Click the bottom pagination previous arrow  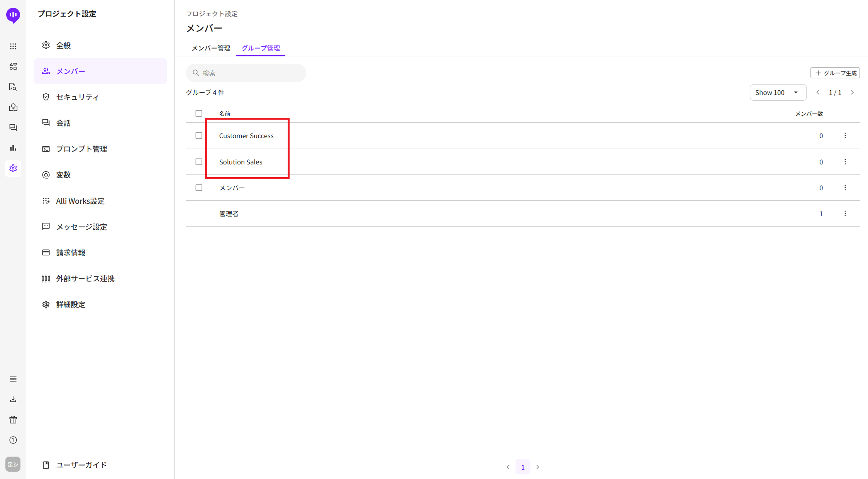[x=508, y=467]
